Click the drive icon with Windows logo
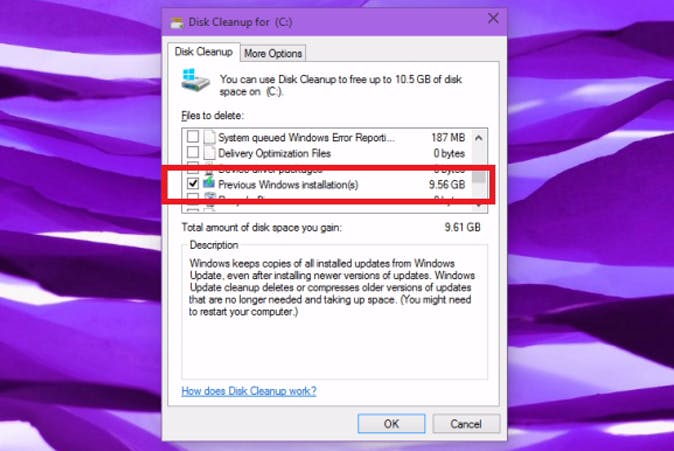Viewport: 674px width, 451px height. tap(195, 80)
